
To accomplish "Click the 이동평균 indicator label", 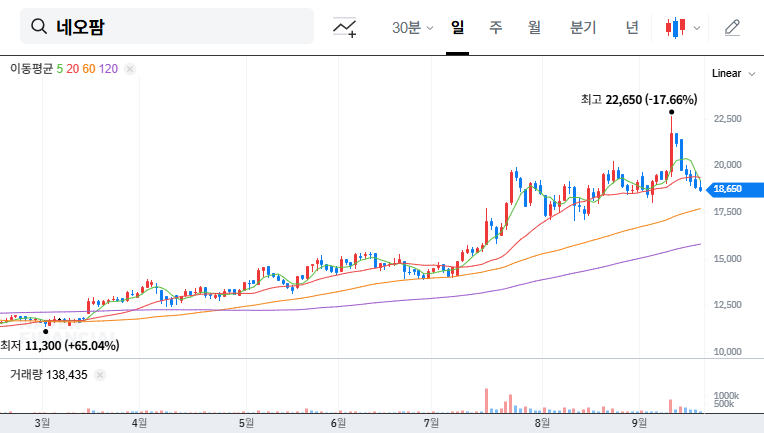I will (x=31, y=69).
